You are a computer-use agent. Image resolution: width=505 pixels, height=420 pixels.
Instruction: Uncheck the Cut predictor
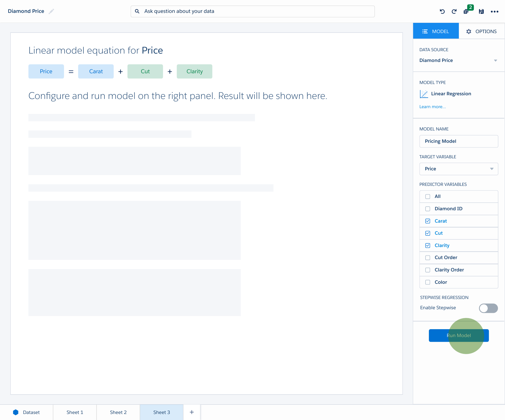[428, 233]
